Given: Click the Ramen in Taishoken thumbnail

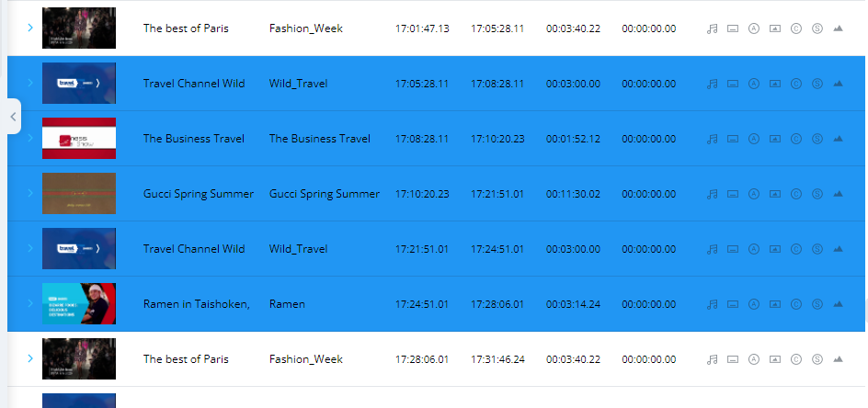Looking at the screenshot, I should tap(79, 304).
